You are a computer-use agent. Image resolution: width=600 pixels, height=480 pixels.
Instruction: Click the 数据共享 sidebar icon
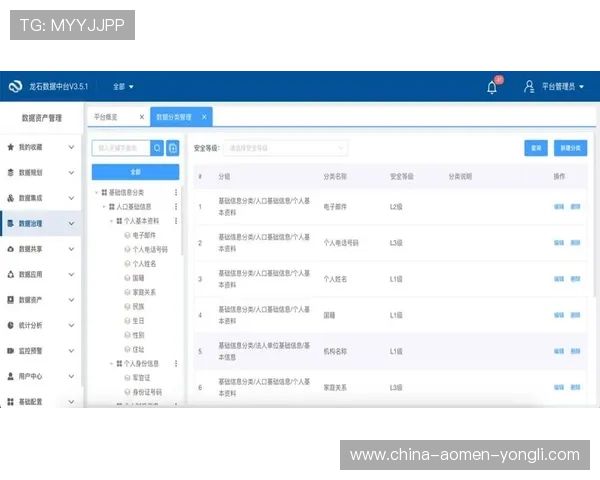click(11, 249)
